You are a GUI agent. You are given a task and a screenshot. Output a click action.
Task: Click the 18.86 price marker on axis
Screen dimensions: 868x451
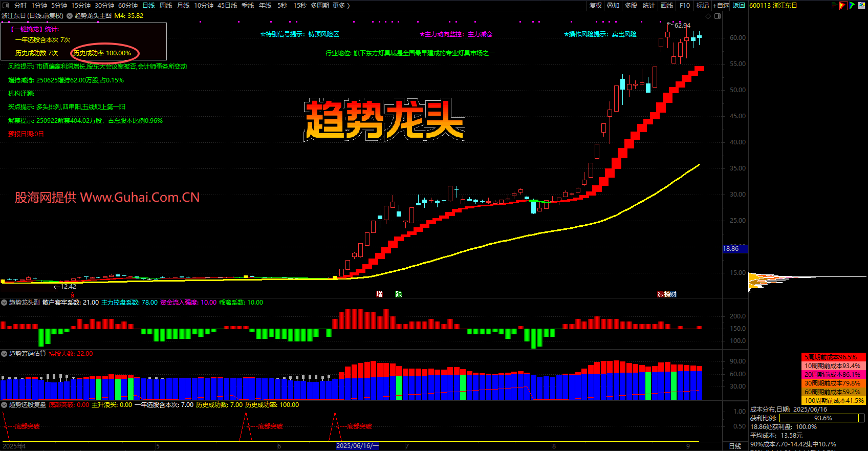735,249
